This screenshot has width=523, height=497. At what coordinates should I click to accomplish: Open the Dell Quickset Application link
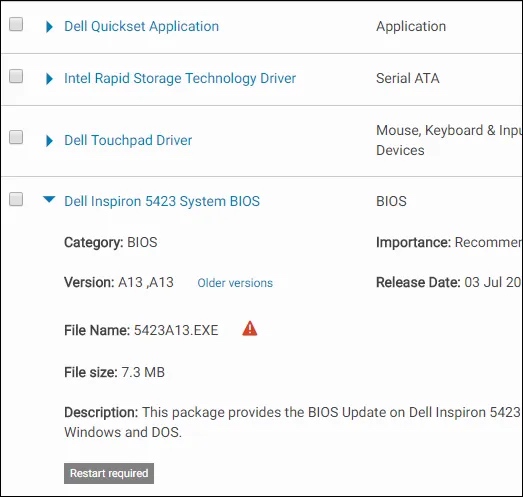141,26
